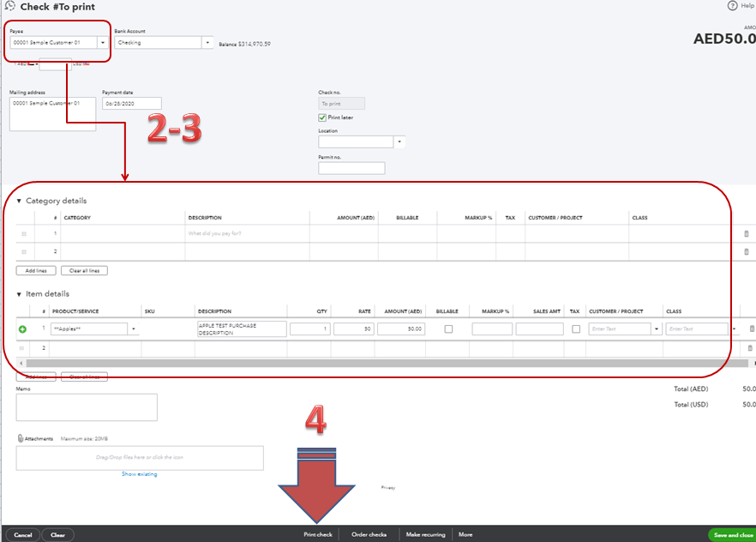Image resolution: width=756 pixels, height=542 pixels.
Task: Open the Bank Account dropdown arrow
Action: [207, 42]
